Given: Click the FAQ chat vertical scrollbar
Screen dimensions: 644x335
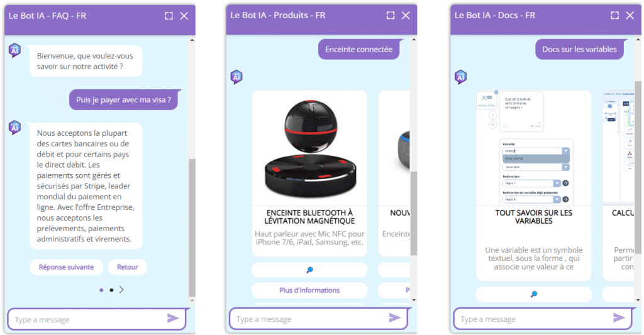Looking at the screenshot, I should [192, 228].
